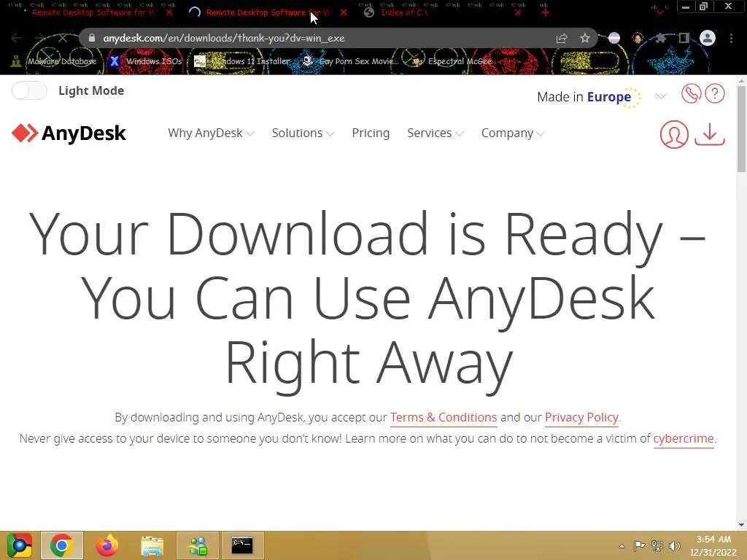Click the browser forward arrow

(x=39, y=38)
